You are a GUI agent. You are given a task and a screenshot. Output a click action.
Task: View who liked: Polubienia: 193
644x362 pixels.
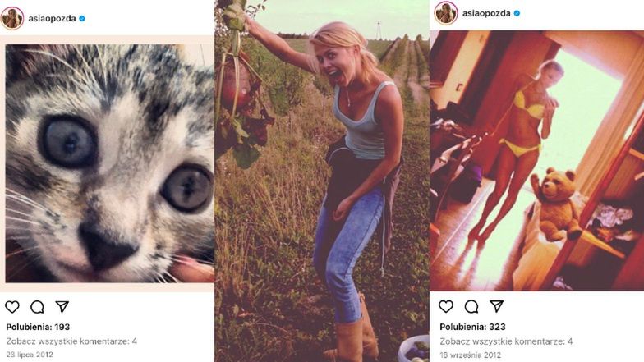(x=38, y=327)
